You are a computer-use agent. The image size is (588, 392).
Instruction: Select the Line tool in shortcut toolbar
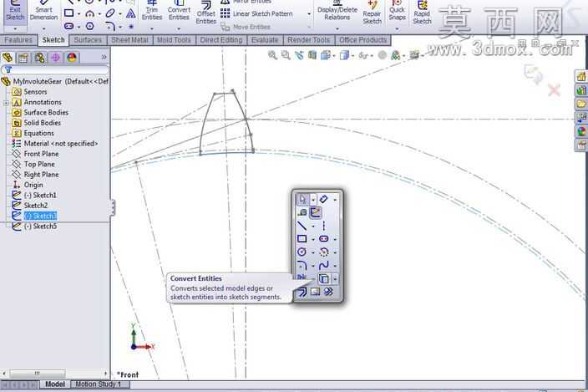click(x=302, y=226)
